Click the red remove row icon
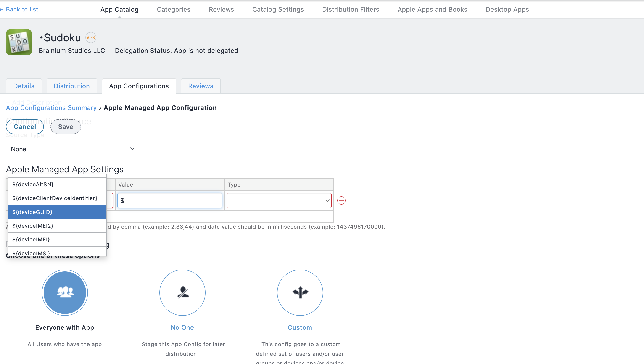This screenshot has height=364, width=644. point(341,201)
